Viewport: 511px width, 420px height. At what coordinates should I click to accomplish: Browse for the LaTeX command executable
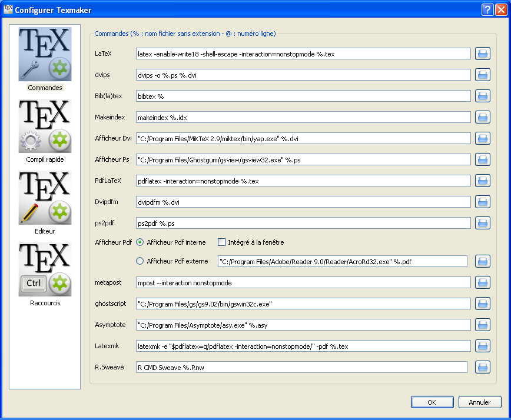483,54
